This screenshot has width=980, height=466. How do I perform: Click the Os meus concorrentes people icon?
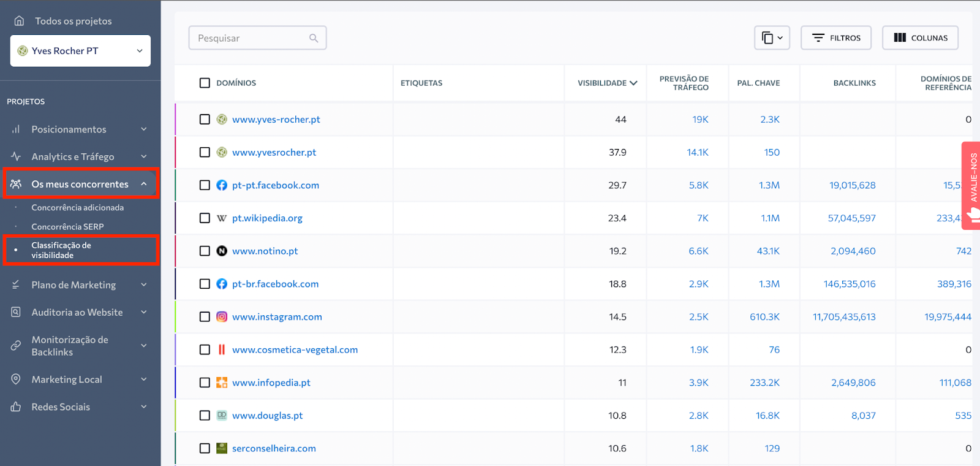(16, 184)
